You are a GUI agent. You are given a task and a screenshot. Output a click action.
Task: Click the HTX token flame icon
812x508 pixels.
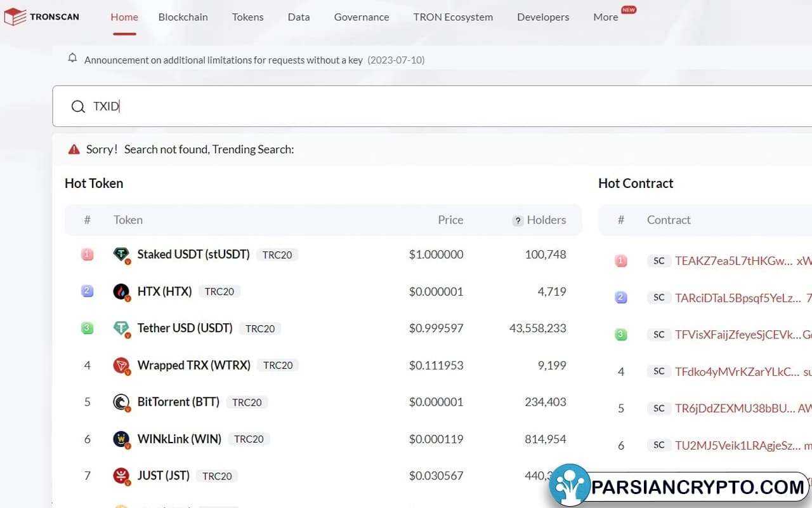tap(121, 291)
